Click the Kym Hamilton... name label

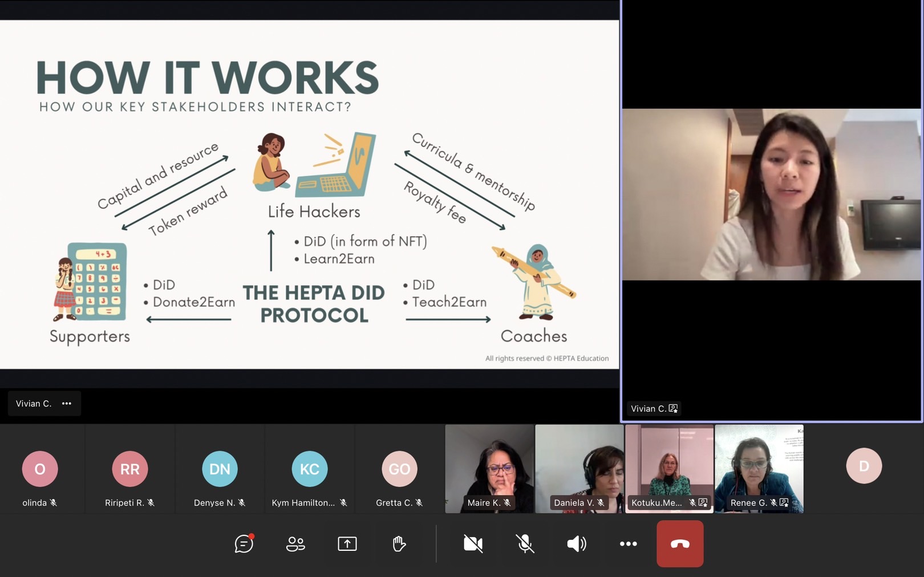(x=303, y=503)
